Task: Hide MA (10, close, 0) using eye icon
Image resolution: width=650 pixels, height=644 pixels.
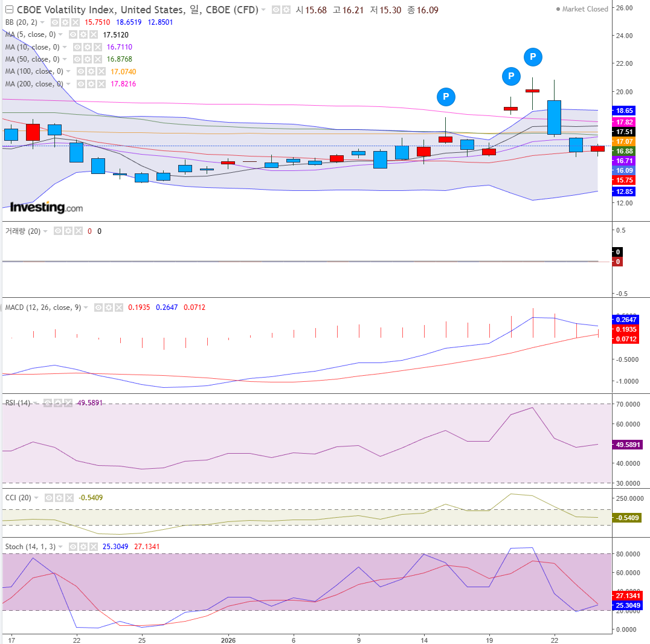Action: click(77, 47)
